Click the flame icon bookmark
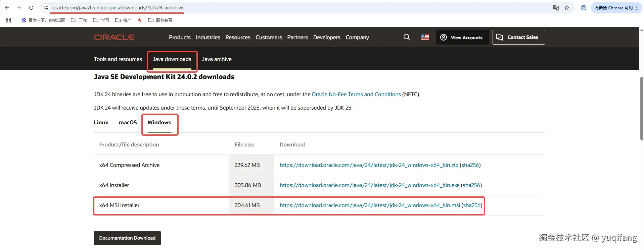 (x=139, y=20)
